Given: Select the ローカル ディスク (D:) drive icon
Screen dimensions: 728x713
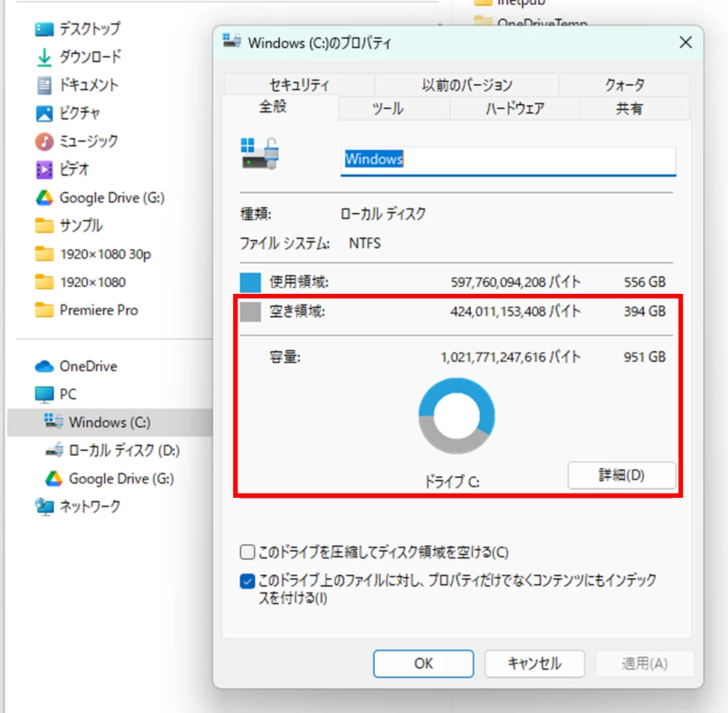Looking at the screenshot, I should [x=54, y=451].
